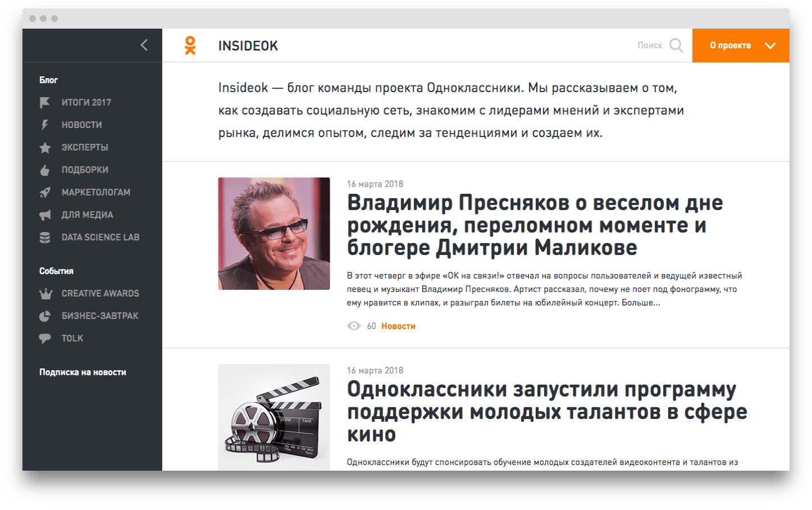
Task: Open the БИЗНЕС-ЗАВТРАК events page
Action: pos(100,316)
